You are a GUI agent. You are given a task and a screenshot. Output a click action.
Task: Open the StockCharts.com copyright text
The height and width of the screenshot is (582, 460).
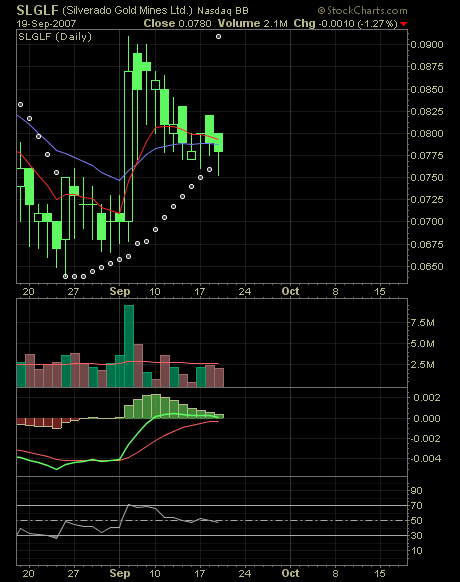coord(362,10)
